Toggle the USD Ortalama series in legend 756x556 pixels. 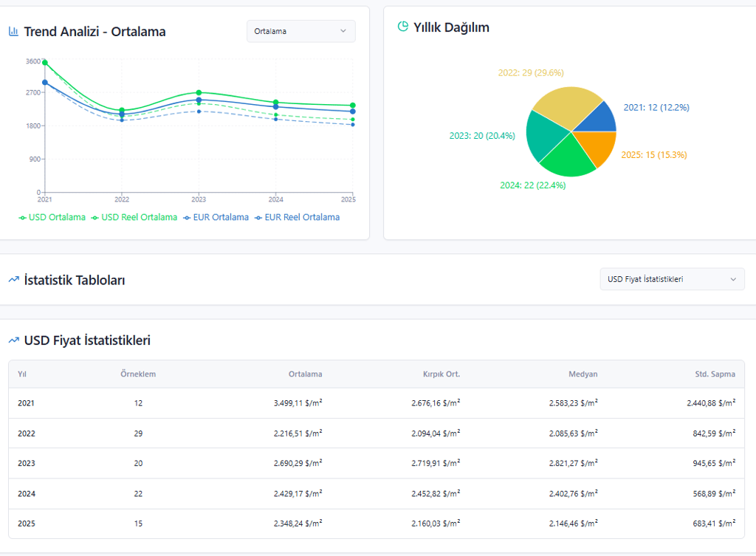(57, 218)
